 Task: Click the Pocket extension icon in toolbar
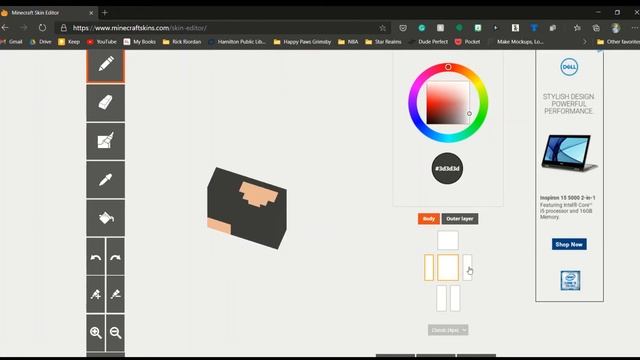(x=403, y=28)
